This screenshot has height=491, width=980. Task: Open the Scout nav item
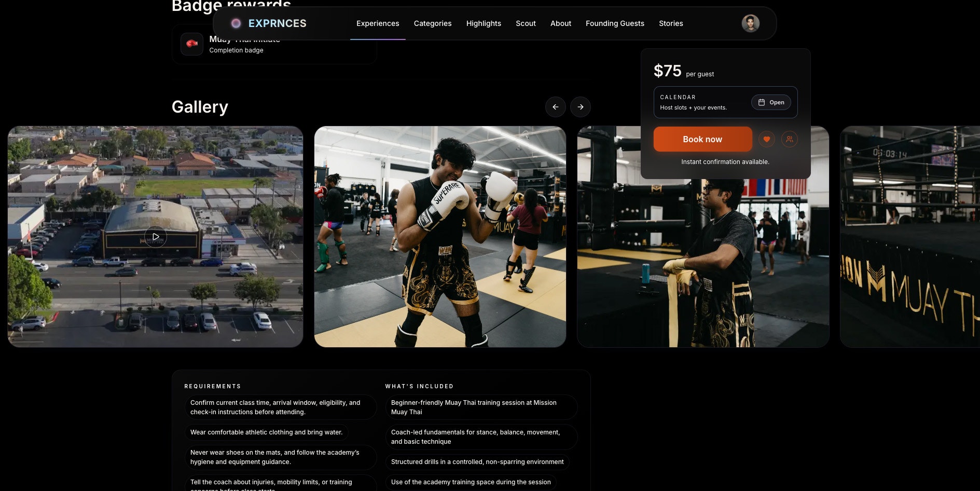point(526,23)
